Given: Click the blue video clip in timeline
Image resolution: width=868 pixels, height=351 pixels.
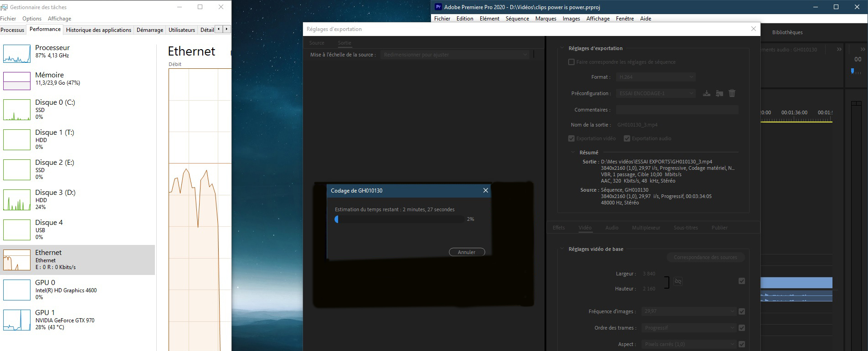Looking at the screenshot, I should coord(796,283).
